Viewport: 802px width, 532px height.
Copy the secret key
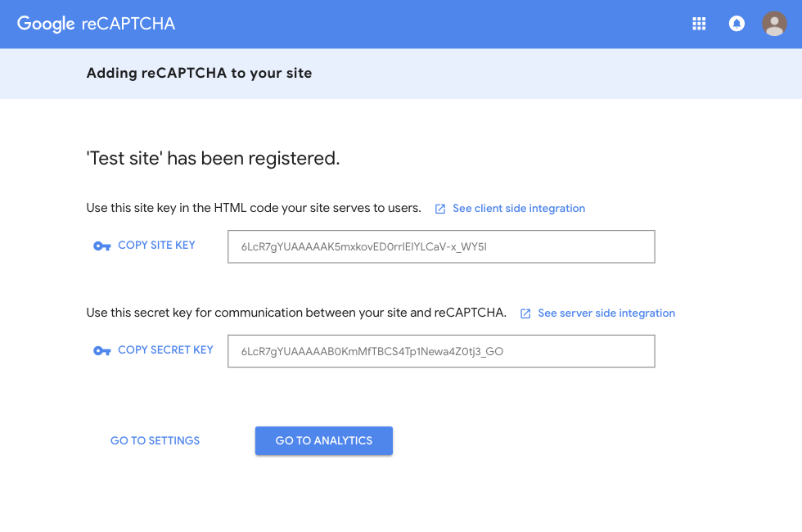165,350
